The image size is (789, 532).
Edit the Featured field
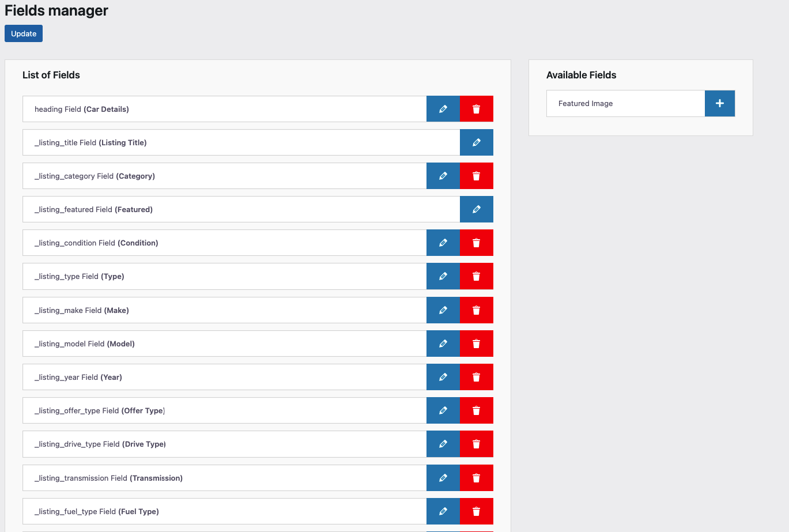click(476, 209)
